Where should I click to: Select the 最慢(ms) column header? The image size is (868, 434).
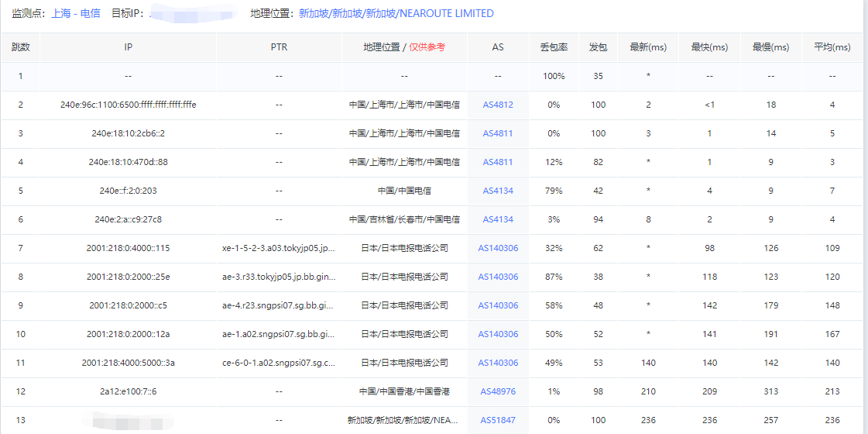pyautogui.click(x=771, y=48)
